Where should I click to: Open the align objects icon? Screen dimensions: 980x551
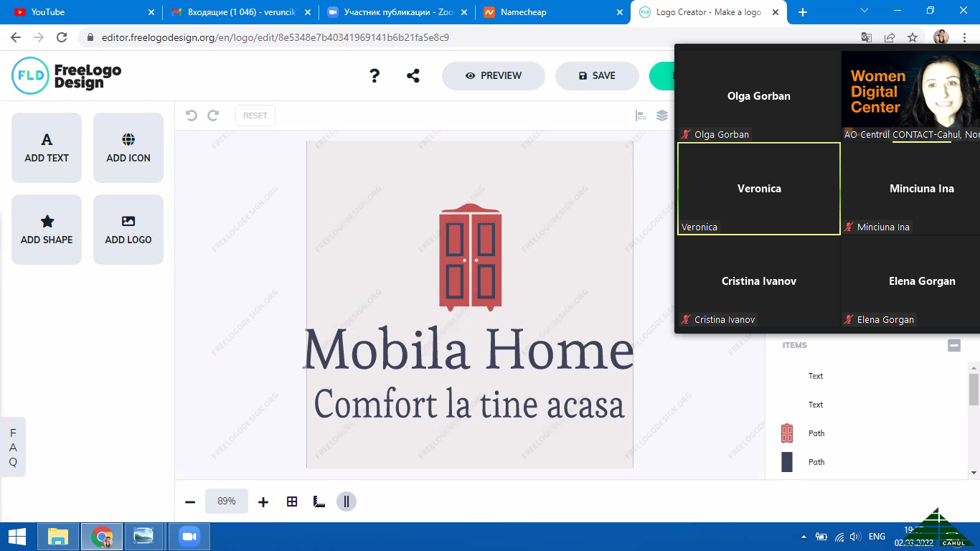(x=641, y=116)
